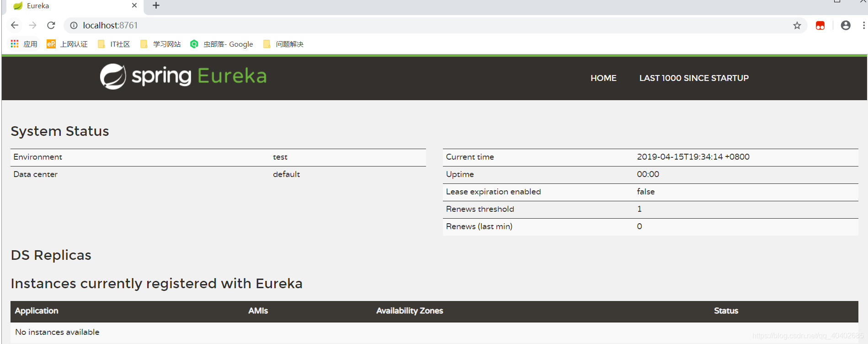Open LAST 1000 SINCE STARTUP page

point(694,78)
